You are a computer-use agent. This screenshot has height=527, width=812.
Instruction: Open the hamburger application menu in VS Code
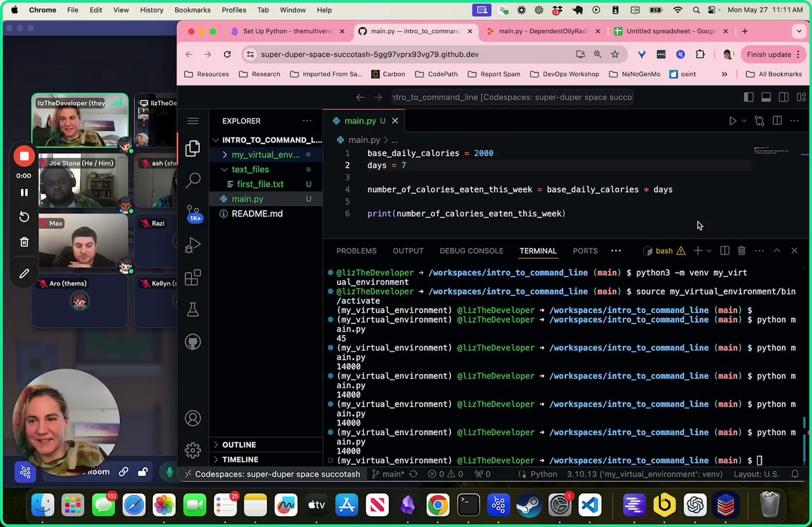(193, 120)
